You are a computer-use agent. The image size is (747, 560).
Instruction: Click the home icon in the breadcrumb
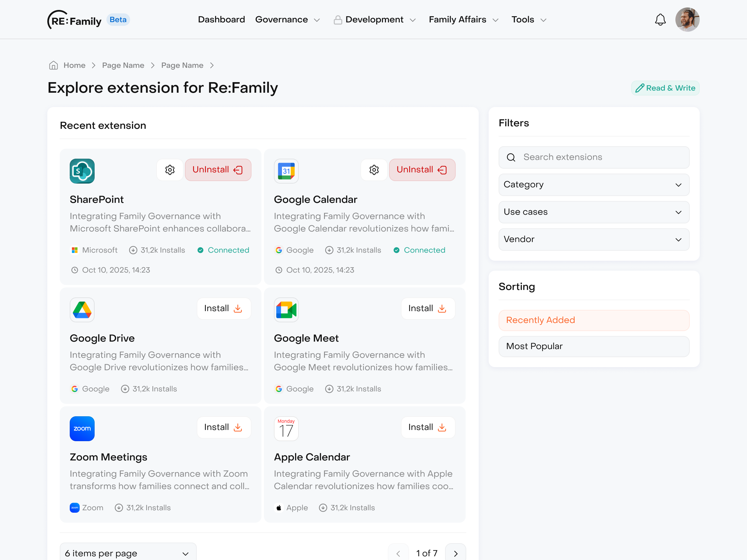(53, 65)
